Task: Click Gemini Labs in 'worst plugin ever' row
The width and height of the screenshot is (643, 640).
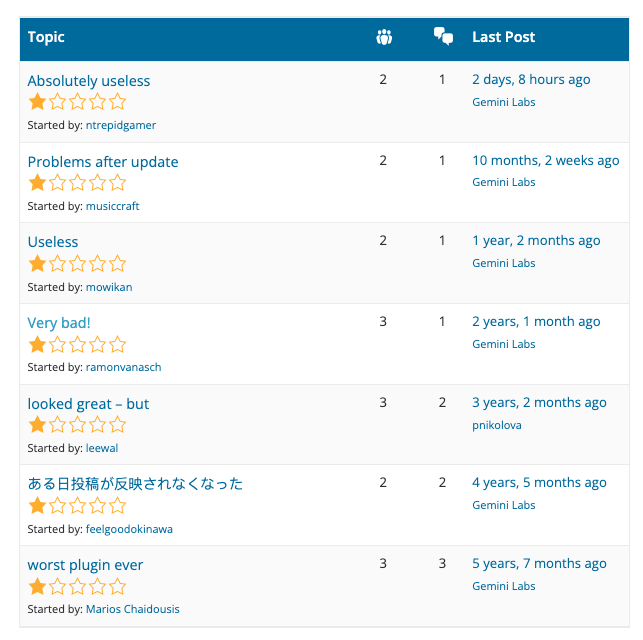Action: pyautogui.click(x=504, y=586)
